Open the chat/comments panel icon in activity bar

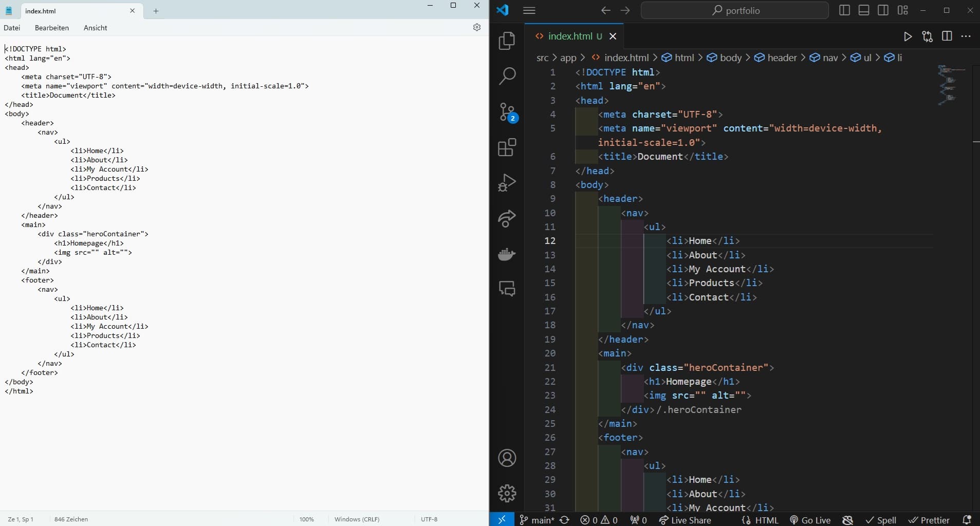click(507, 289)
